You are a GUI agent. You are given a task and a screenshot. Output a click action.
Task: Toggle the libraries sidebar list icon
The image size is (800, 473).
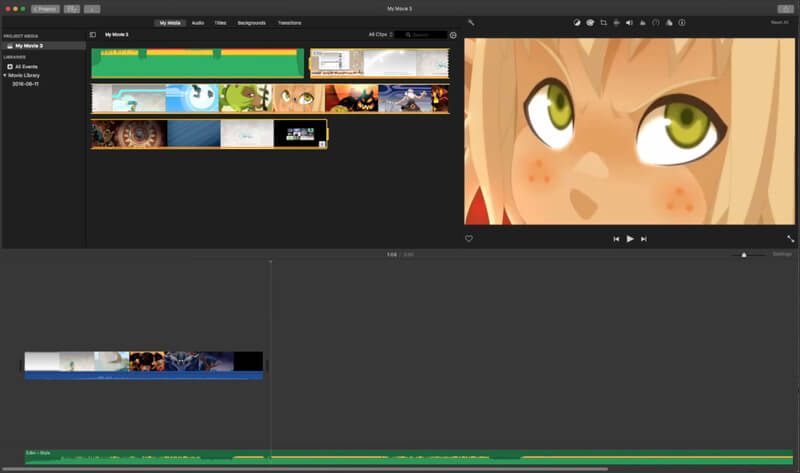[92, 35]
